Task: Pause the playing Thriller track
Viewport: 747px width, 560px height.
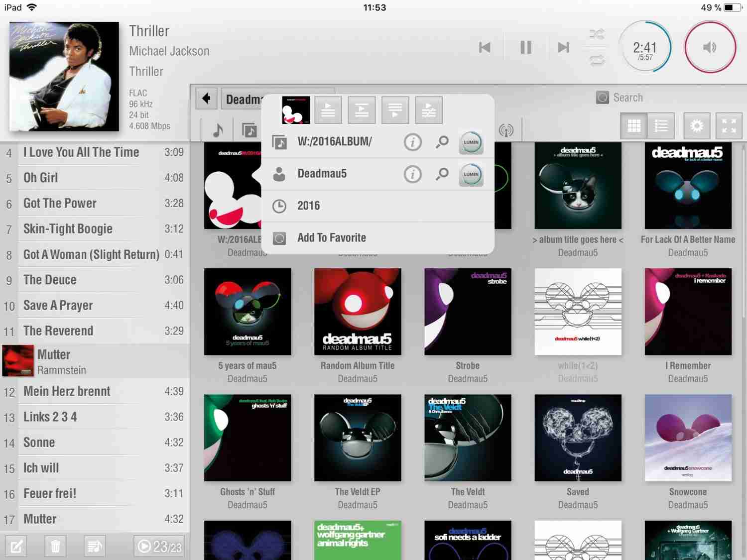Action: tap(525, 47)
